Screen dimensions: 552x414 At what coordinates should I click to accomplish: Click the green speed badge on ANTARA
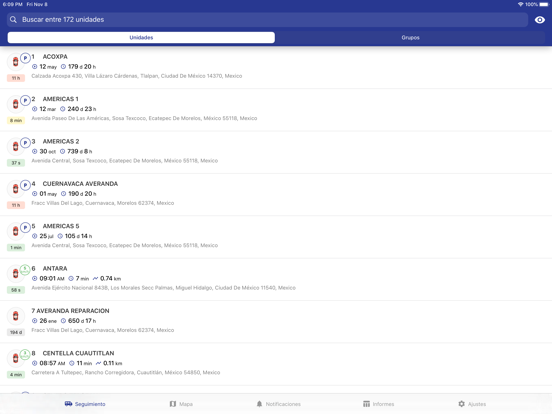(x=25, y=270)
